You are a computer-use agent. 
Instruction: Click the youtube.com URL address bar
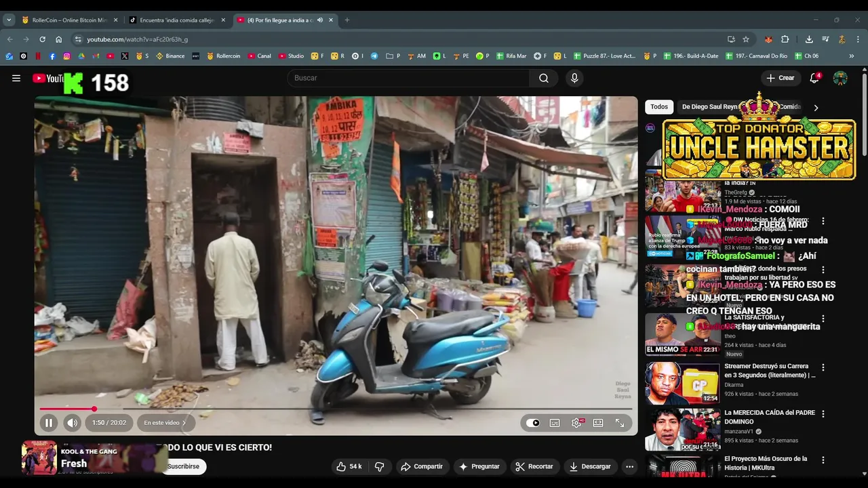[399, 39]
